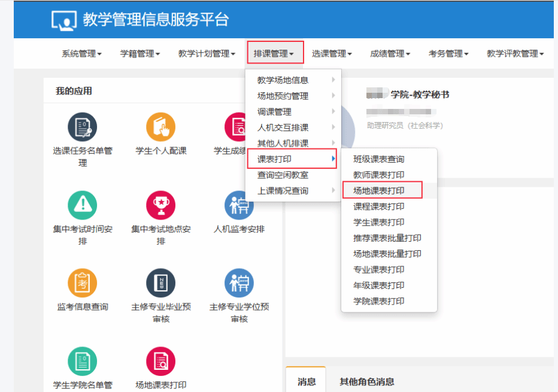Select 教师课表打印 menu entry
This screenshot has width=558, height=392.
(x=378, y=175)
